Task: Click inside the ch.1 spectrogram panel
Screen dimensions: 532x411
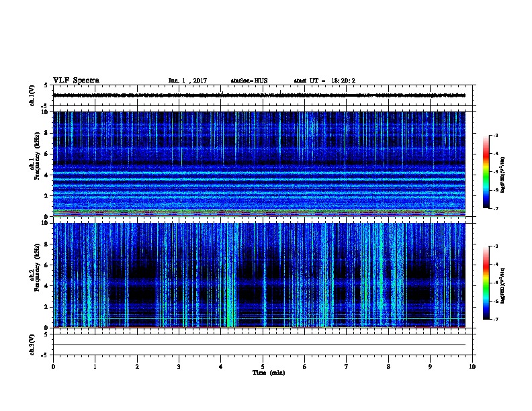Action: [259, 164]
